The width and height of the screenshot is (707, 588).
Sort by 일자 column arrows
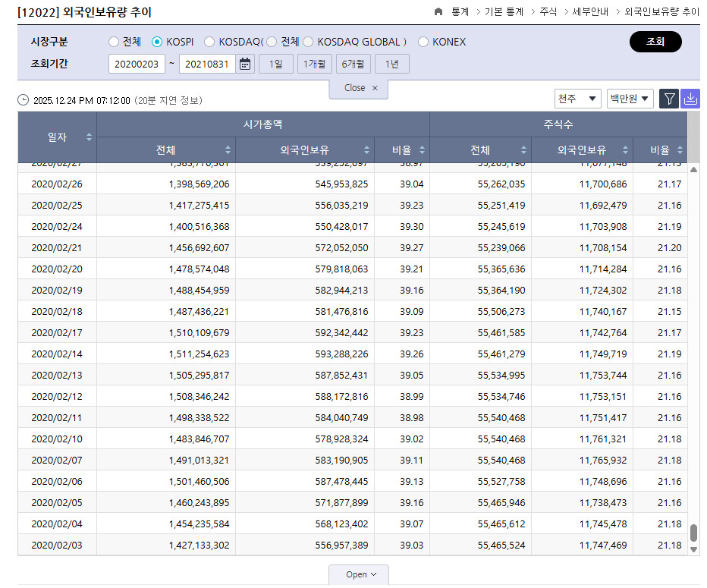[89, 137]
